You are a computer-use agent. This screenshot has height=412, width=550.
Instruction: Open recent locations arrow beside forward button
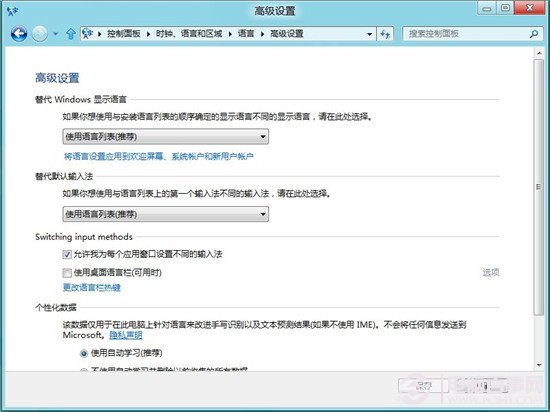(55, 34)
